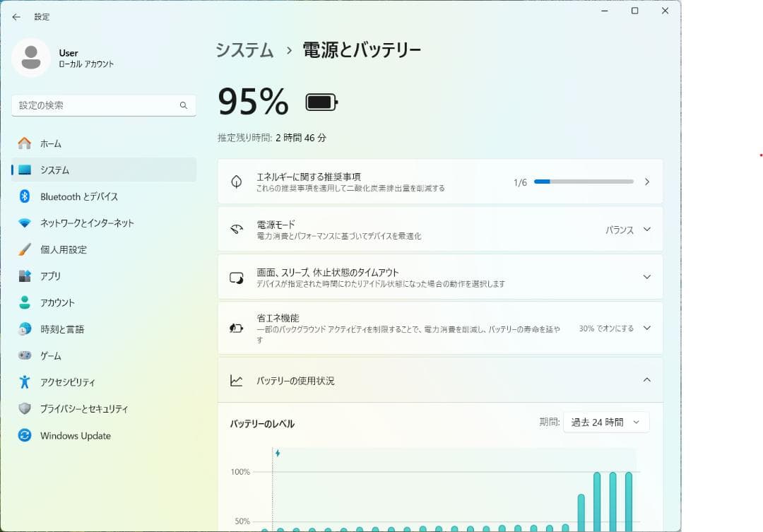Click the エネルギーに関する推奨事項 1/6 progress bar
The width and height of the screenshot is (763, 532).
coord(584,182)
